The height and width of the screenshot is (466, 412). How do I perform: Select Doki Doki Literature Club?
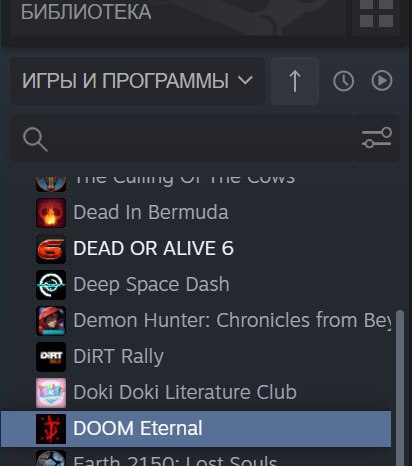click(x=196, y=392)
